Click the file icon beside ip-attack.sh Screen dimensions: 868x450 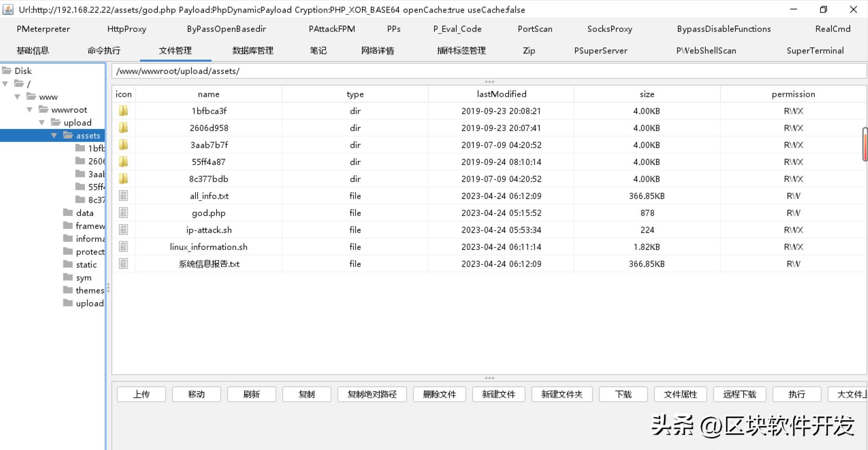tap(123, 230)
